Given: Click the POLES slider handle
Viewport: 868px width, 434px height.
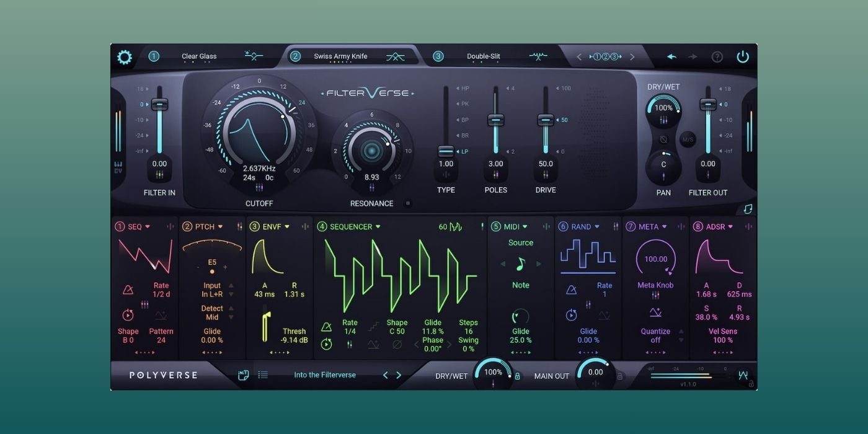Looking at the screenshot, I should click(x=495, y=120).
